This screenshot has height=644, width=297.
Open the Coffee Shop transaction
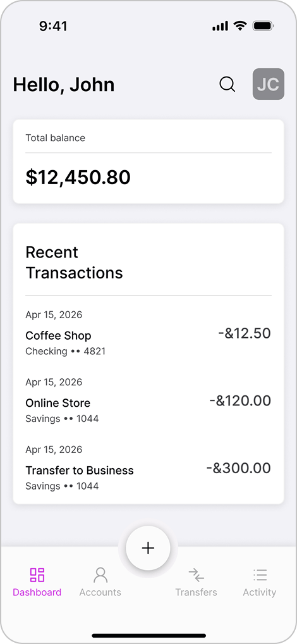click(x=148, y=333)
